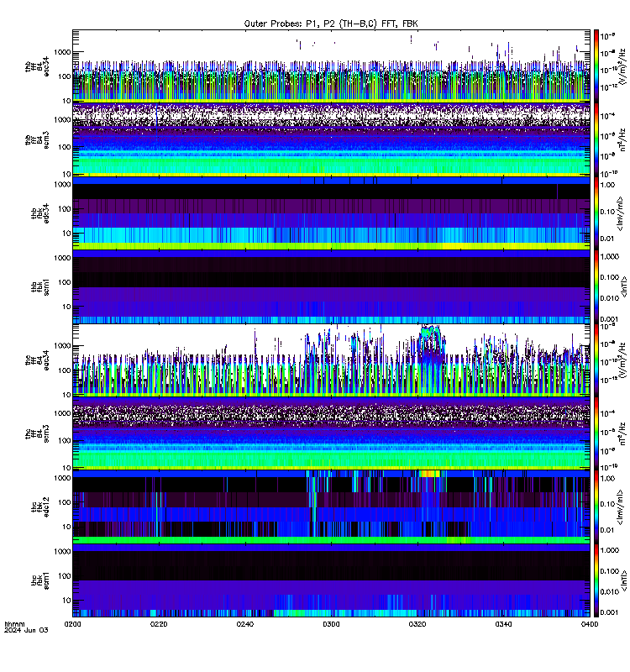The width and height of the screenshot is (630, 672).
Task: Click the '0300' time axis label
Action: (331, 624)
